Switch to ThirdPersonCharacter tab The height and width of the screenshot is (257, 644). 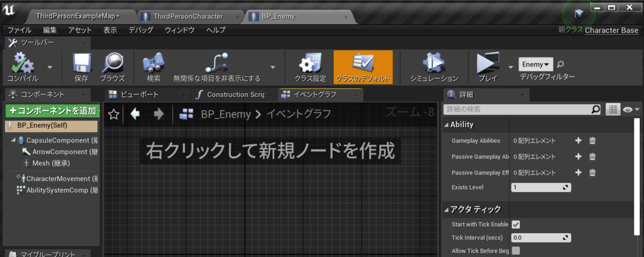[188, 16]
